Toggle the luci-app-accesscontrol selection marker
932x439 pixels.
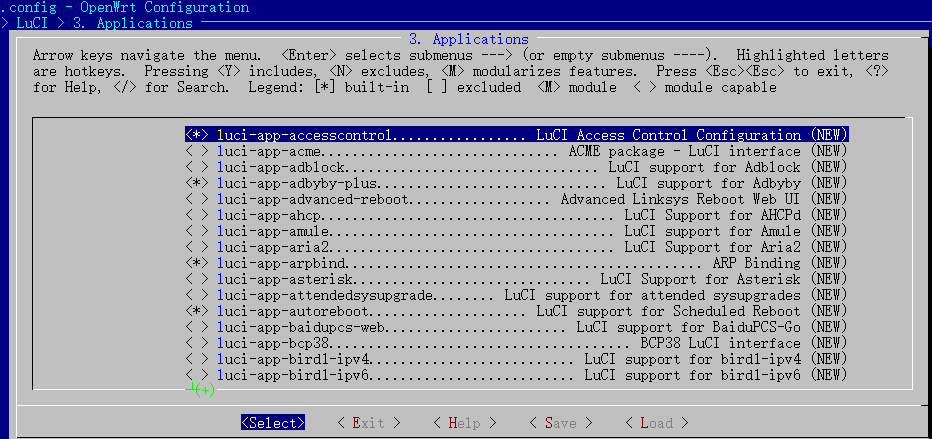197,135
